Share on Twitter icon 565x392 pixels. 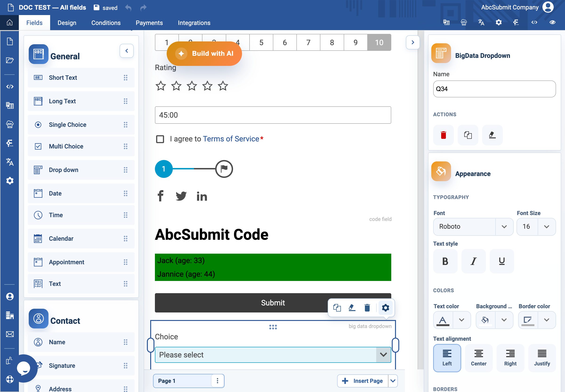click(181, 196)
